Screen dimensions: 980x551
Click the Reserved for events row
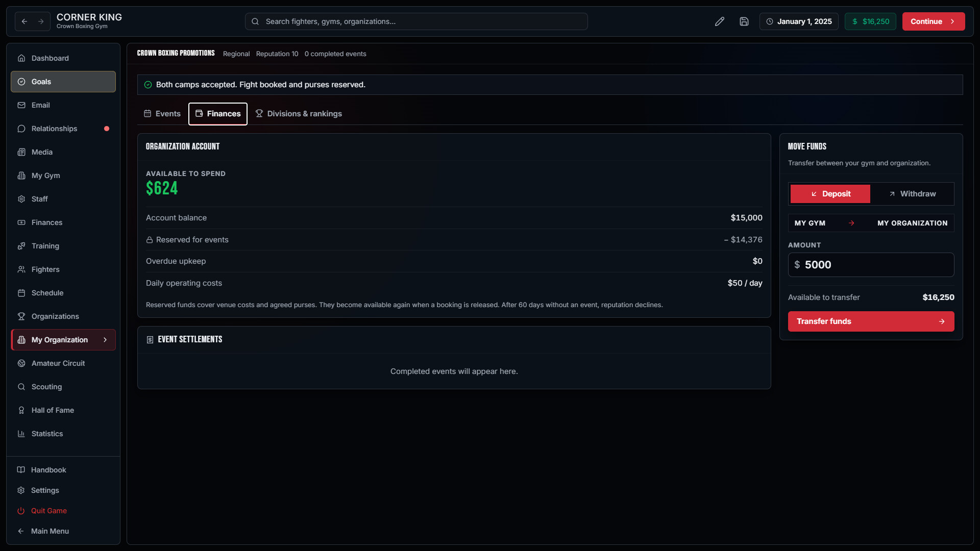click(x=454, y=240)
